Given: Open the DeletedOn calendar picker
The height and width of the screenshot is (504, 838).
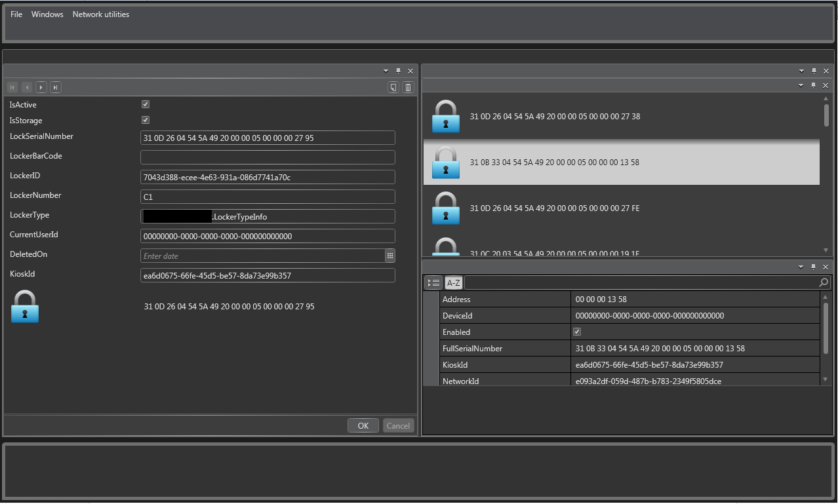Looking at the screenshot, I should (390, 256).
